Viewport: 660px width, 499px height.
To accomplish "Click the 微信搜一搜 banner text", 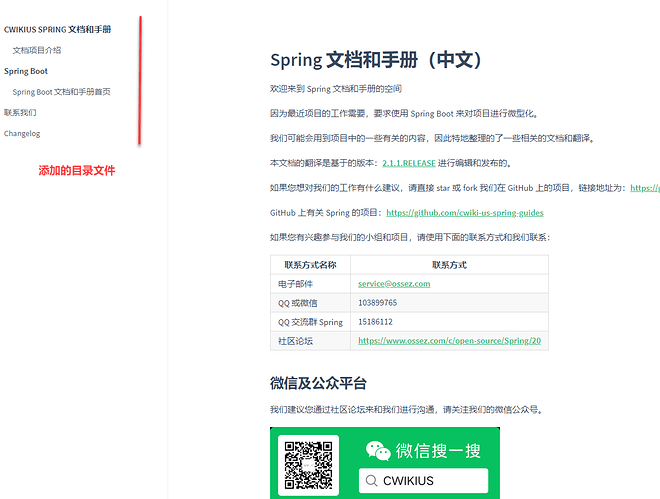I will (x=438, y=451).
